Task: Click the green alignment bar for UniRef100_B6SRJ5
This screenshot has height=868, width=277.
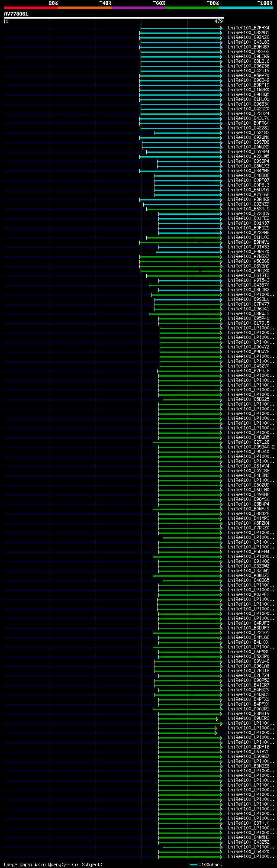Action: 184,209
